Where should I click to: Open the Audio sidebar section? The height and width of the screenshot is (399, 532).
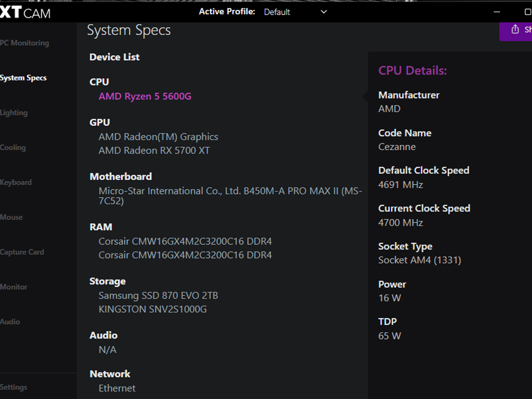(10, 322)
